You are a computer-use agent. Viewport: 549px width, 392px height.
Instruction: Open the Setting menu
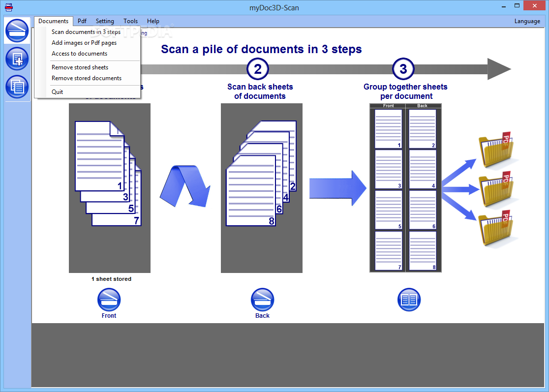(x=105, y=21)
